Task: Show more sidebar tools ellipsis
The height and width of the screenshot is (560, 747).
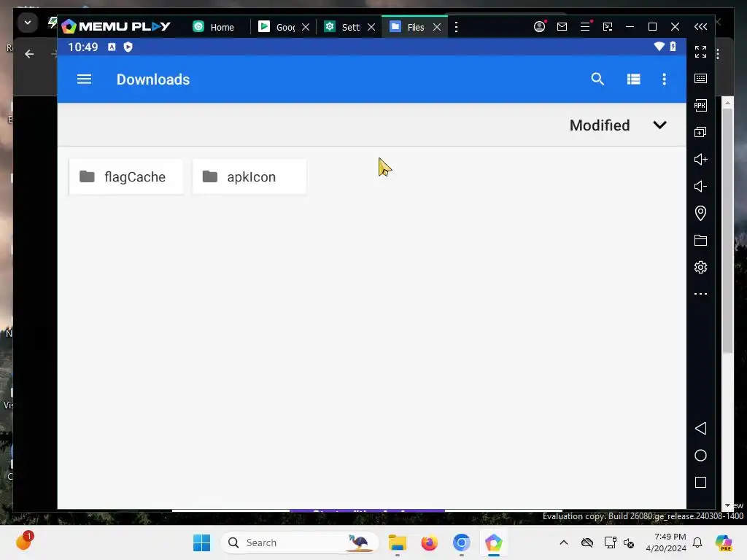Action: click(x=700, y=294)
